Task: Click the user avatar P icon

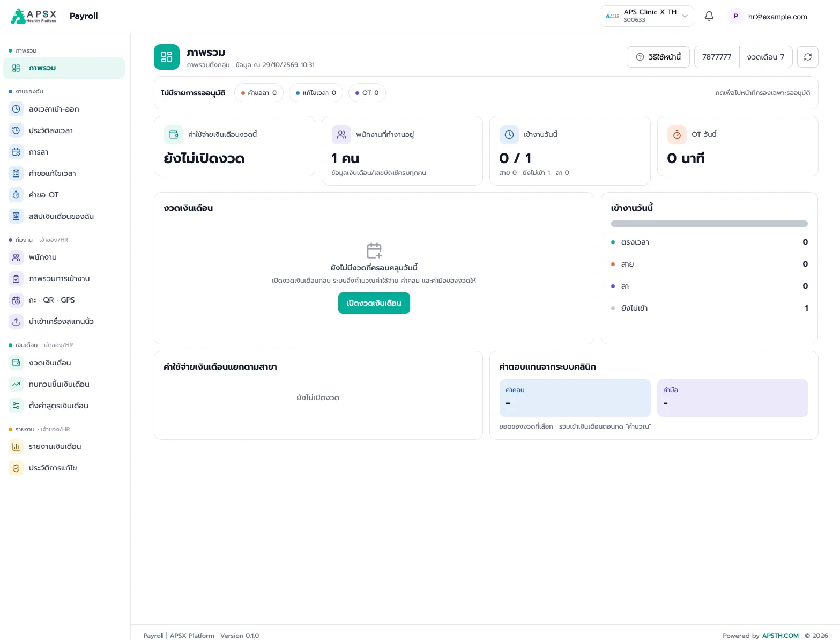Action: pos(735,16)
